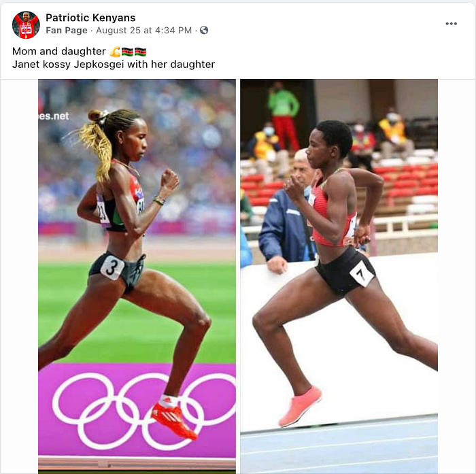Click the Olympic rings banner in left photo
The image size is (476, 474).
click(x=137, y=410)
